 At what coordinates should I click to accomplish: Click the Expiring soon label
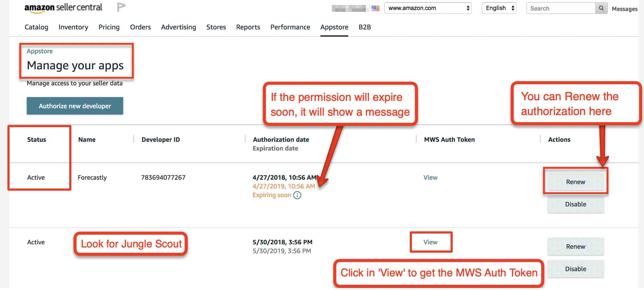click(x=272, y=195)
